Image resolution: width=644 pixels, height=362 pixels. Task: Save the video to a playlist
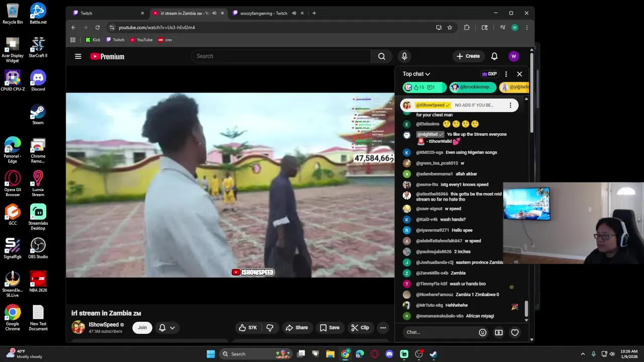pos(330,328)
